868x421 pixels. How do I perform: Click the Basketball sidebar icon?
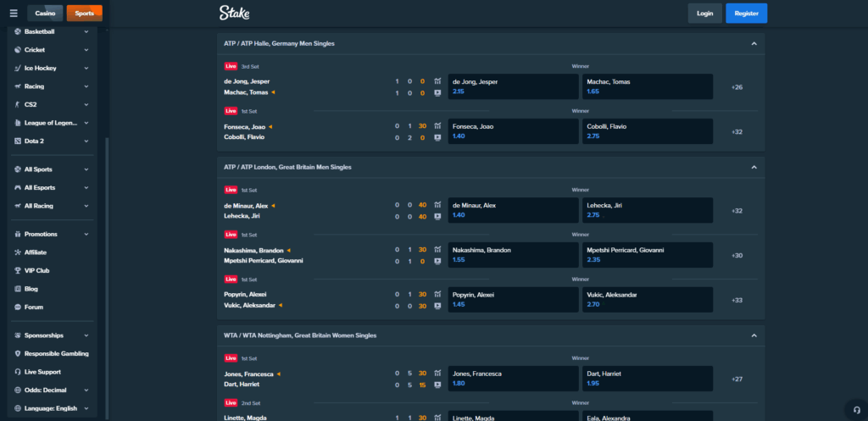coord(18,31)
